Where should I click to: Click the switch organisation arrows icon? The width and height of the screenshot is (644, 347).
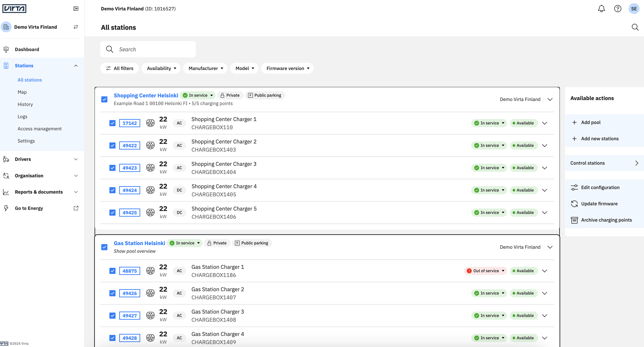click(76, 27)
